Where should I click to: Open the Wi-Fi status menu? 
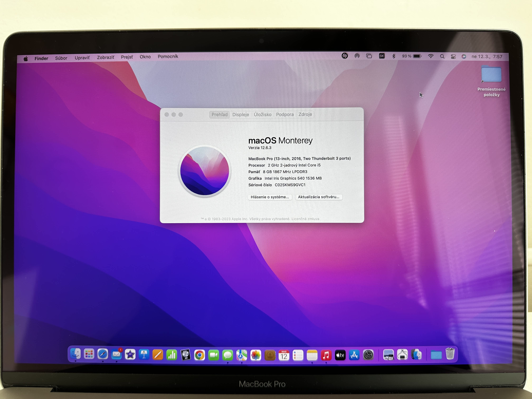[x=431, y=56]
